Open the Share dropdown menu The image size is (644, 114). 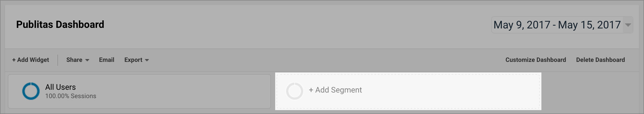click(77, 60)
